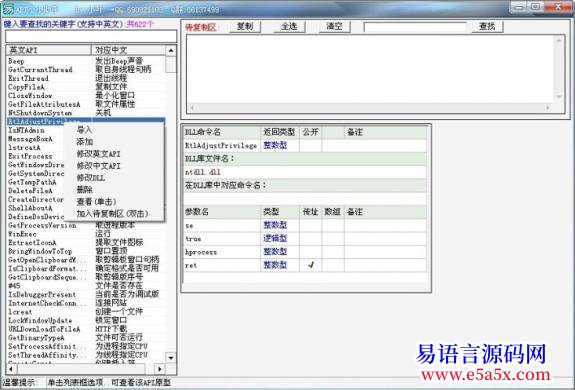The image size is (575, 390).
Task: Choose 删除 from context menu
Action: click(x=84, y=190)
